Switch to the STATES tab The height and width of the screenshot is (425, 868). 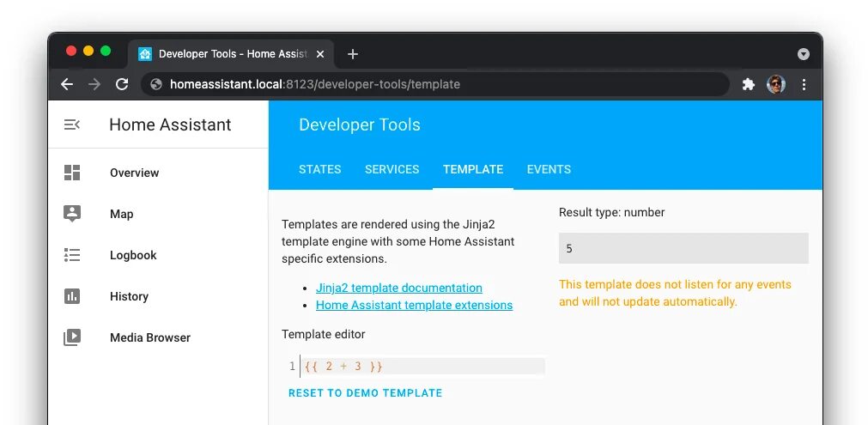click(320, 169)
